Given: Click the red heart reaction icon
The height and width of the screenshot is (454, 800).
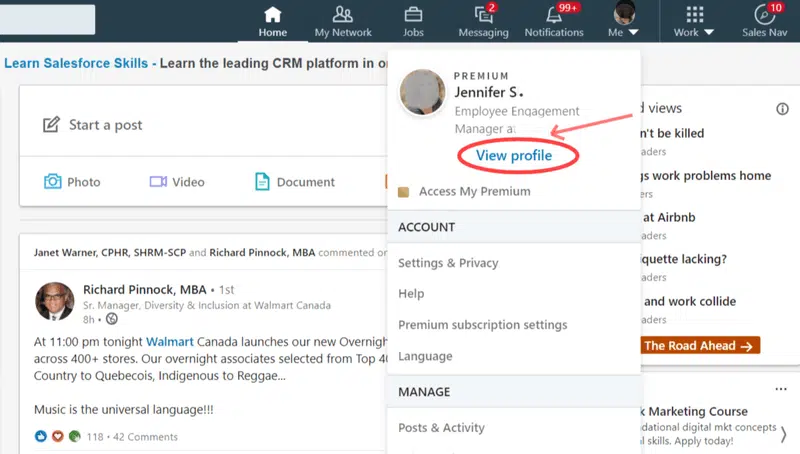Looking at the screenshot, I should (58, 436).
